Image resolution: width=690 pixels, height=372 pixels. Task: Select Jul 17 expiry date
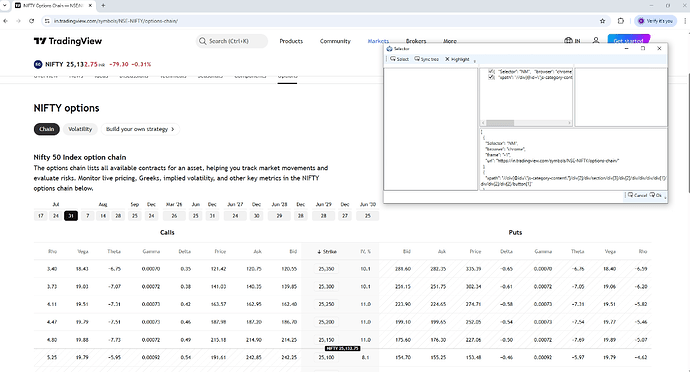[x=41, y=216]
